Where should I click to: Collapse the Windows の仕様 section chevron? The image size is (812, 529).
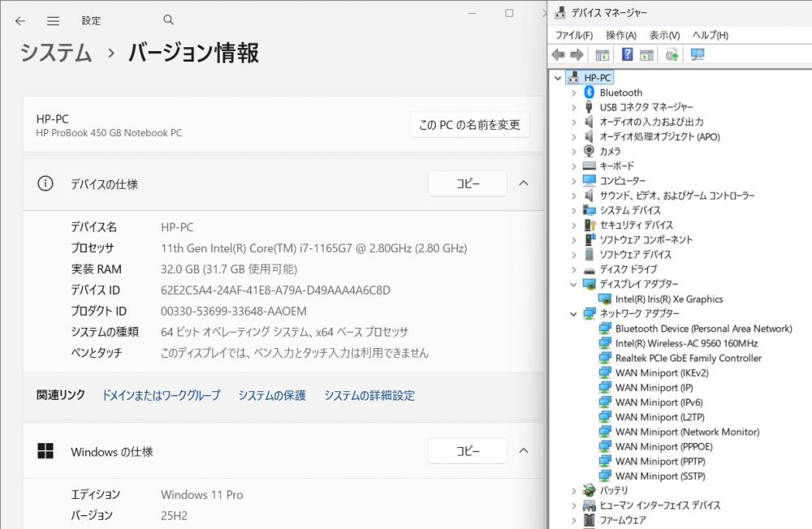[524, 451]
